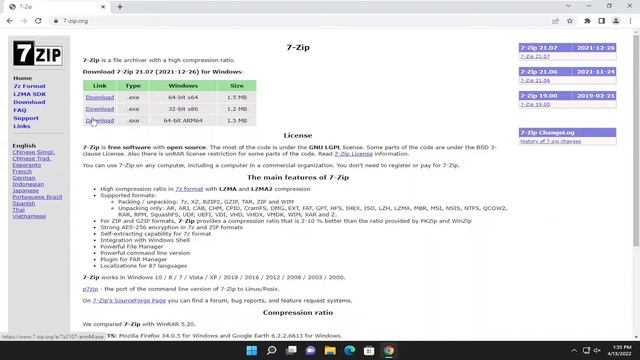
Task: Open the Home sidebar link
Action: [x=22, y=78]
